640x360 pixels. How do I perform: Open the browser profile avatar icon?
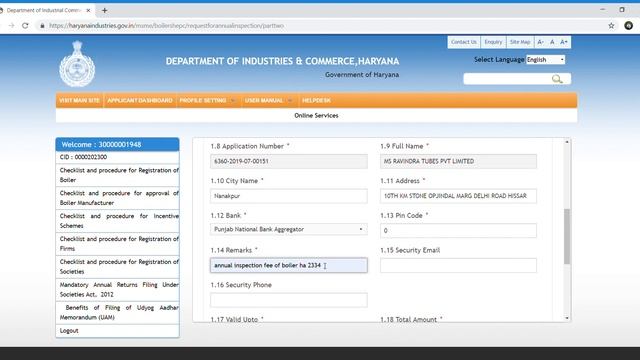coord(628,26)
